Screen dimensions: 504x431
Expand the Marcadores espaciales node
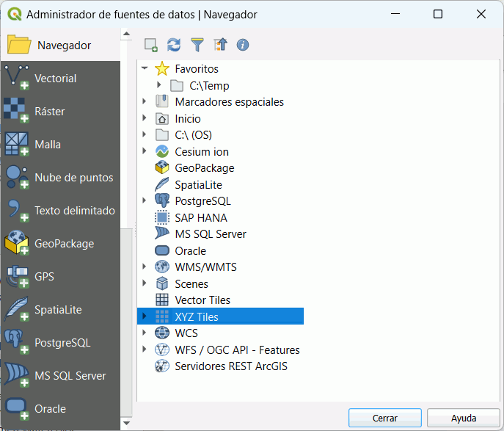coord(145,101)
